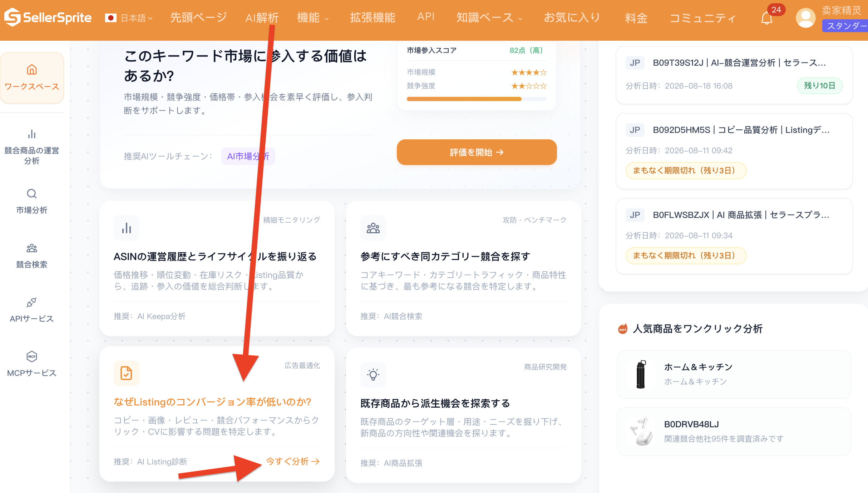Expand the 機能 menu dropdown
Image resolution: width=868 pixels, height=493 pixels.
coord(313,18)
